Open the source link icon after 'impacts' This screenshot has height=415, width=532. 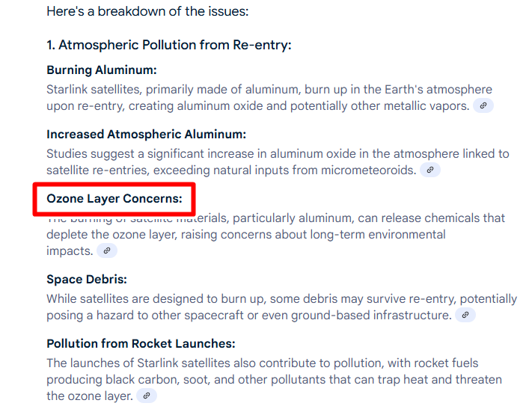[107, 251]
